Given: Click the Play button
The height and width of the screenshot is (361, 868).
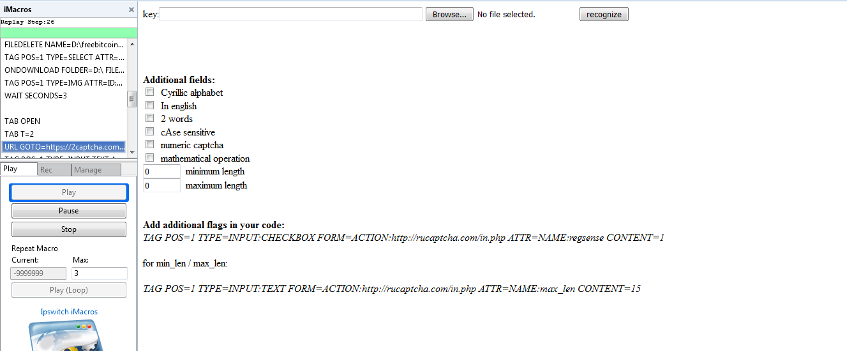Looking at the screenshot, I should pyautogui.click(x=69, y=192).
